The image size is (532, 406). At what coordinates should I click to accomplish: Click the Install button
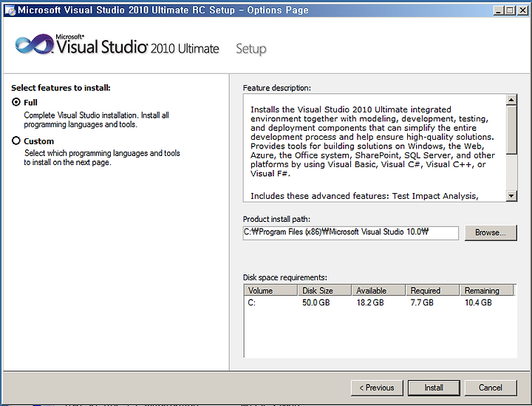coord(434,388)
